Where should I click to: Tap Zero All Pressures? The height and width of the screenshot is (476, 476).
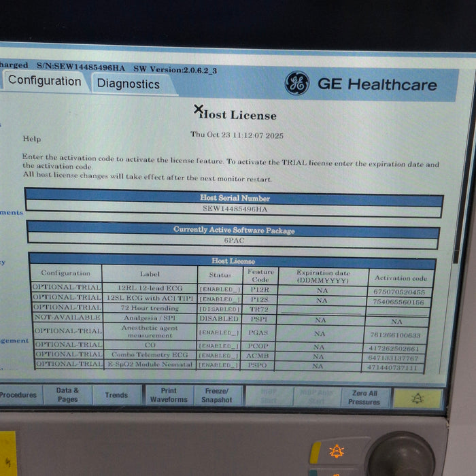coord(364,397)
